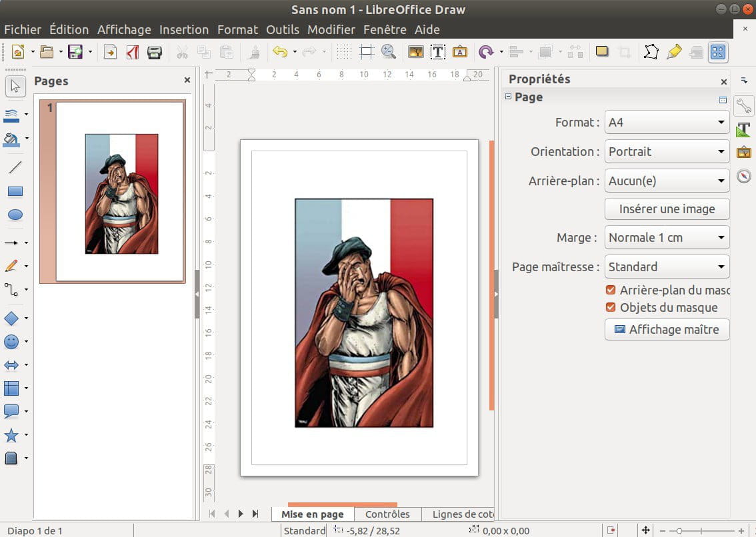This screenshot has width=756, height=537.
Task: Collapse the Page section in Propriétés
Action: pyautogui.click(x=508, y=97)
